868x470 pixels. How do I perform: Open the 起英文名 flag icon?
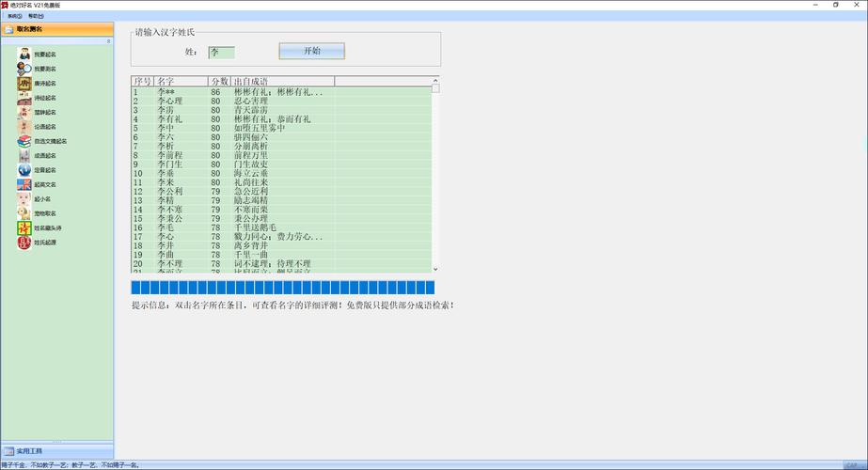coord(24,184)
